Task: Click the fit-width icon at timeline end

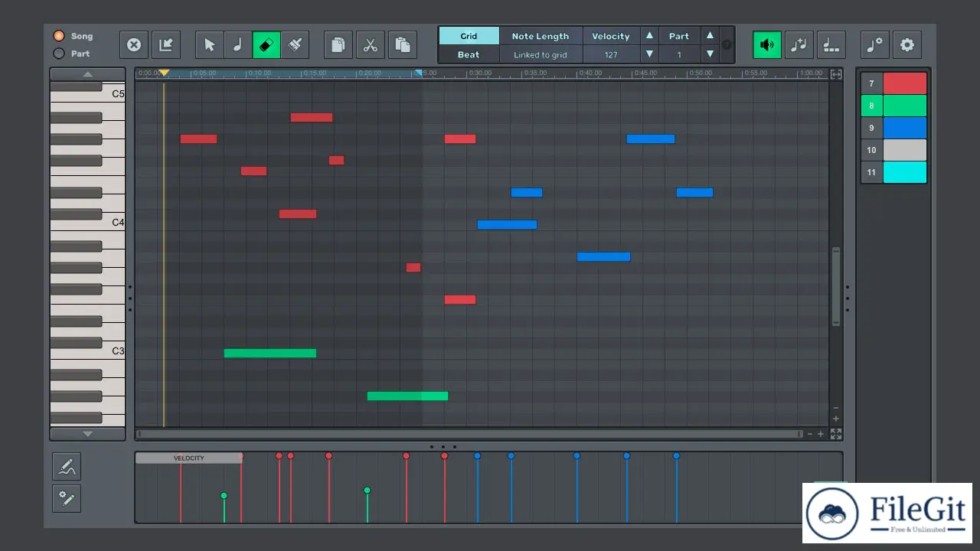Action: (x=836, y=74)
